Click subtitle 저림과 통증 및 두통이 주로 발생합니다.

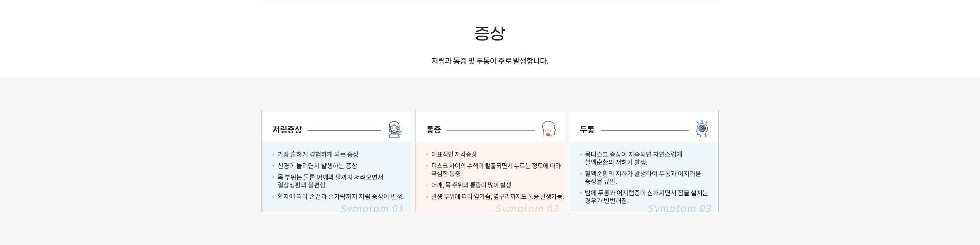point(490,61)
